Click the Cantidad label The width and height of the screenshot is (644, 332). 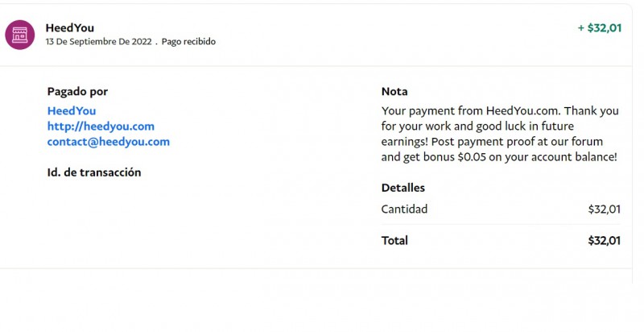pos(404,210)
